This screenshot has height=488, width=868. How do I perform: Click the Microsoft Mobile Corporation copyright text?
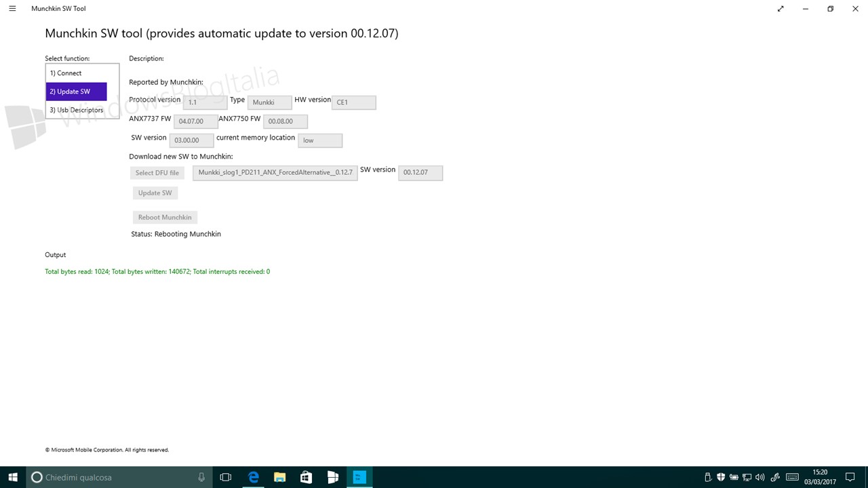[107, 450]
